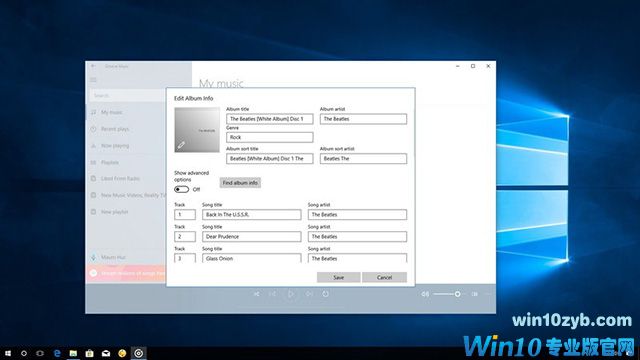Toggle Show advanced options switch

pyautogui.click(x=181, y=189)
